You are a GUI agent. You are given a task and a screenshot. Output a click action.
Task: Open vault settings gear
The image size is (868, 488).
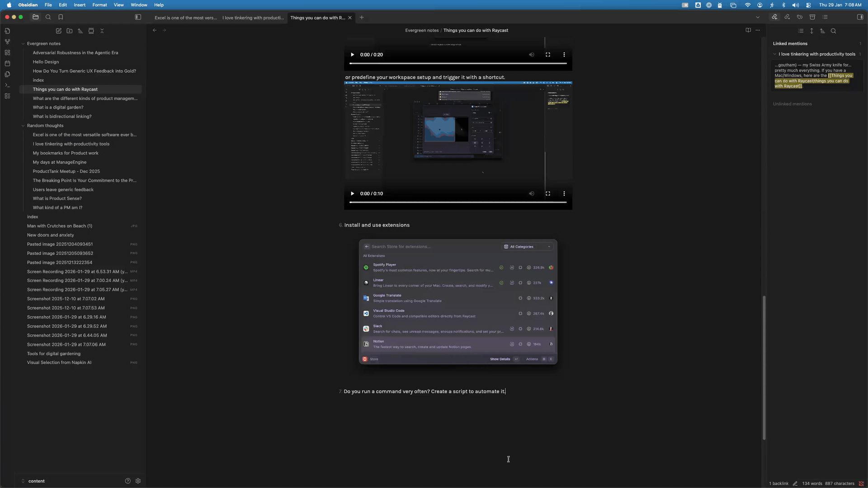click(138, 481)
